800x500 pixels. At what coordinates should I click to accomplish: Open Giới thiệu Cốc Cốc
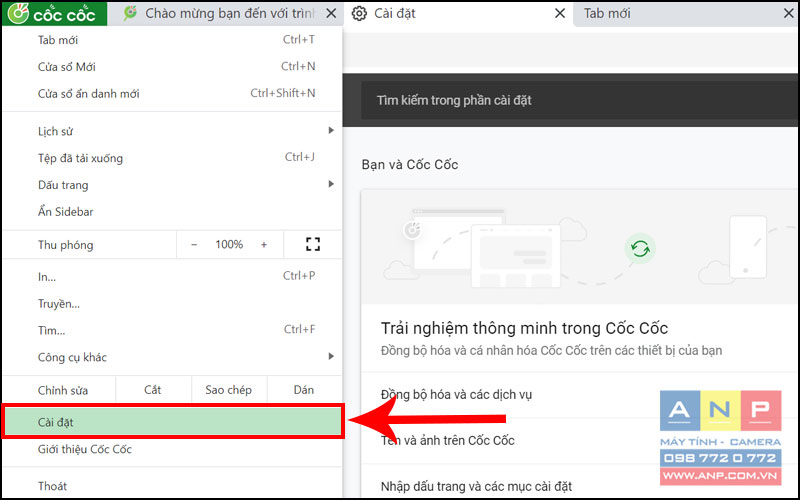(172, 449)
